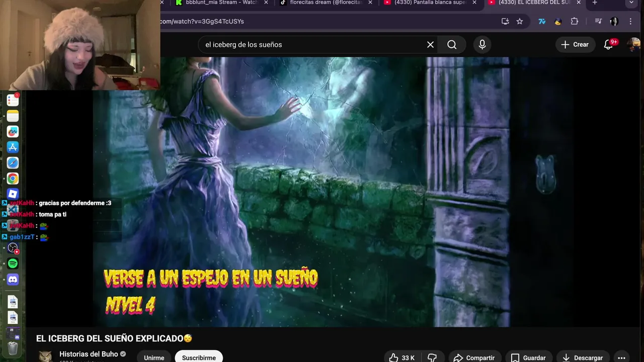Close the florecitas dream tab
644x362 pixels.
click(x=370, y=3)
